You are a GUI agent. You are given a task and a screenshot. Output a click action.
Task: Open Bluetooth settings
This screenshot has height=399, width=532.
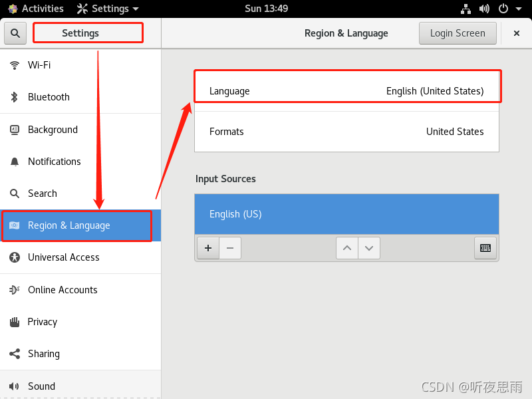point(80,97)
